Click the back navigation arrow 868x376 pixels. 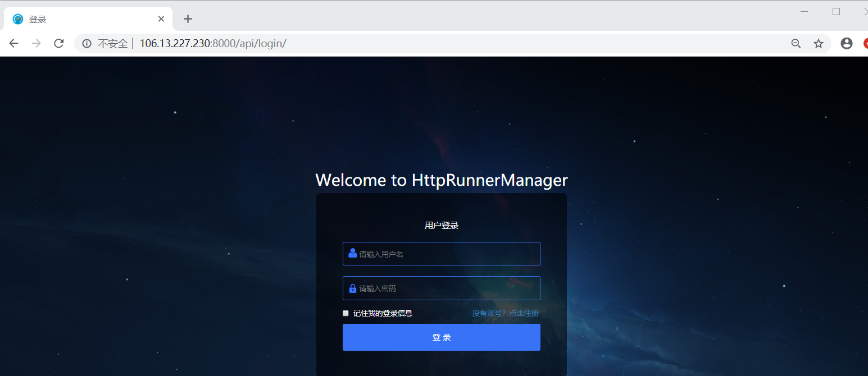(13, 43)
